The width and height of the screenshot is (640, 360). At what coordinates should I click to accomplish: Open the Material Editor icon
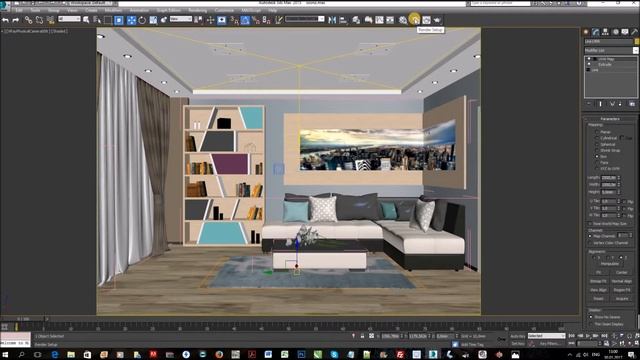pos(403,20)
